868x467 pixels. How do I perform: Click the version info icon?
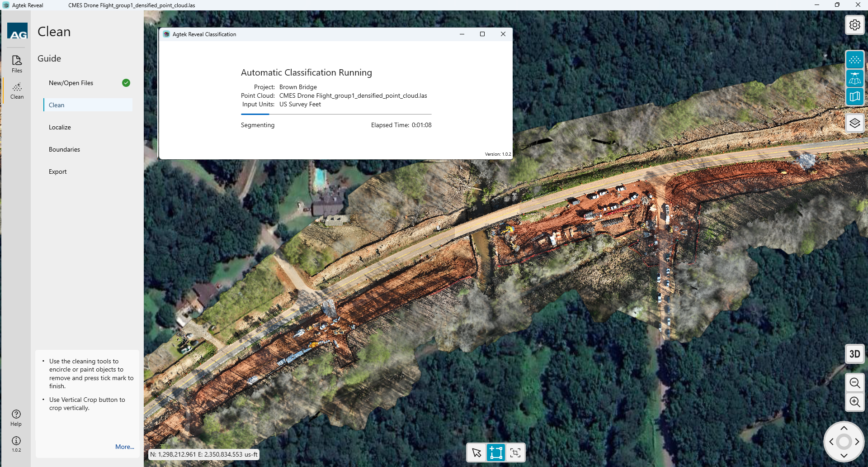click(16, 443)
